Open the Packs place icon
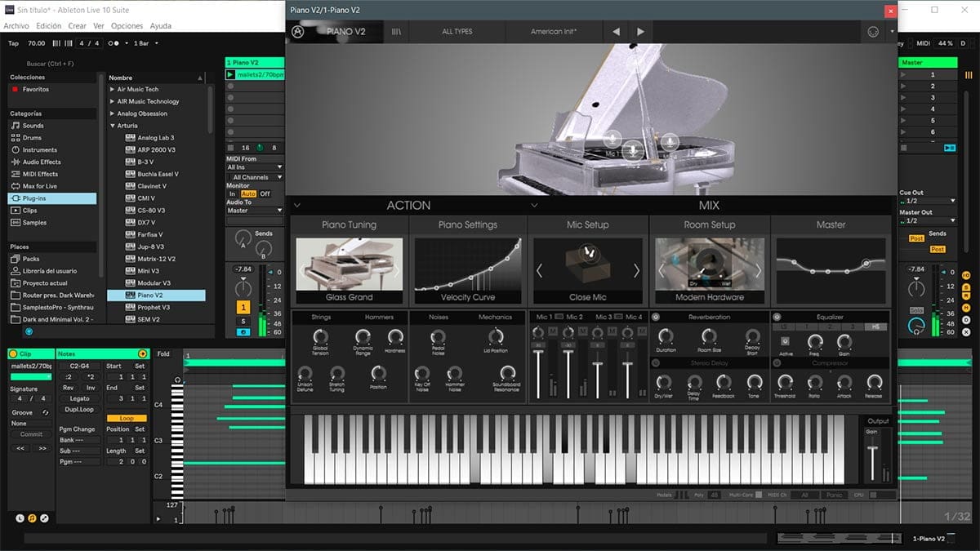This screenshot has height=551, width=980. [15, 259]
